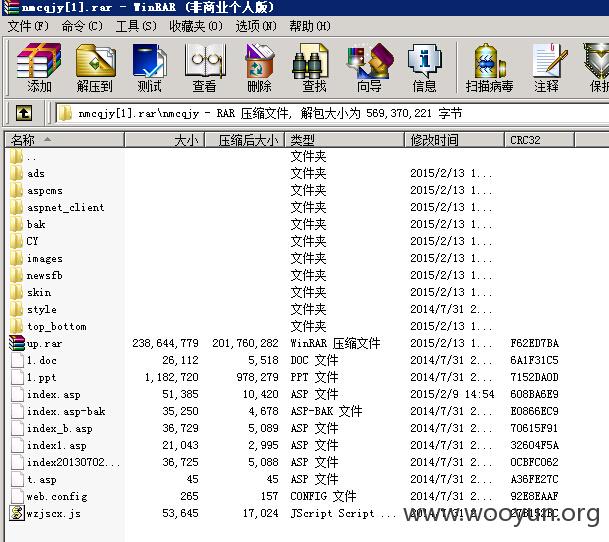Sort by 修改时间 column header

(x=454, y=140)
